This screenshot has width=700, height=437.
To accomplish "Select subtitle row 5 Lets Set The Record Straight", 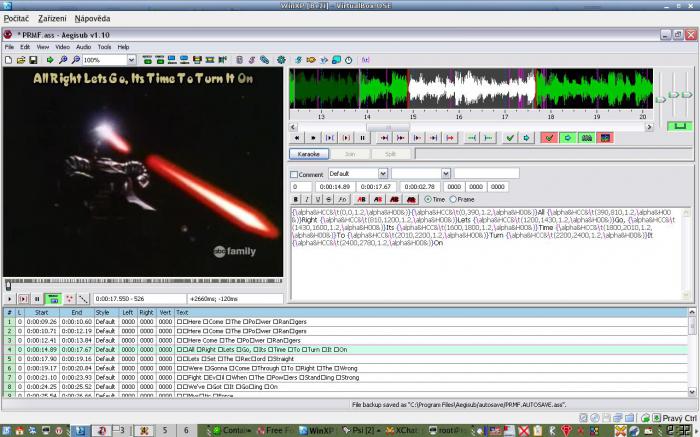I will tap(346, 359).
